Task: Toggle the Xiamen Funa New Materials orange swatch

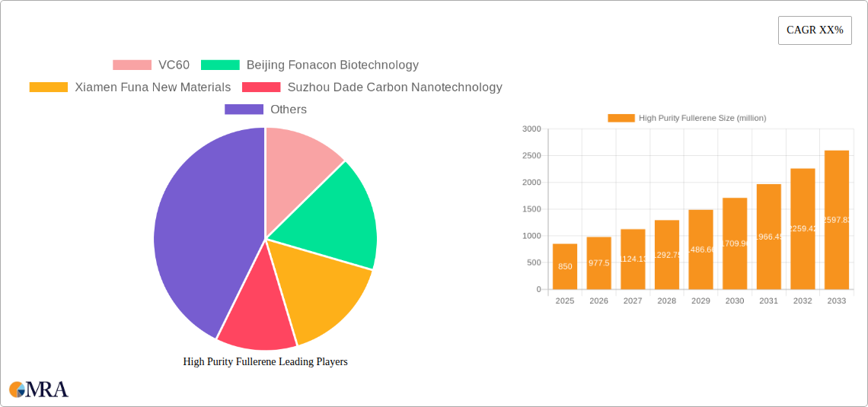Action: tap(48, 87)
